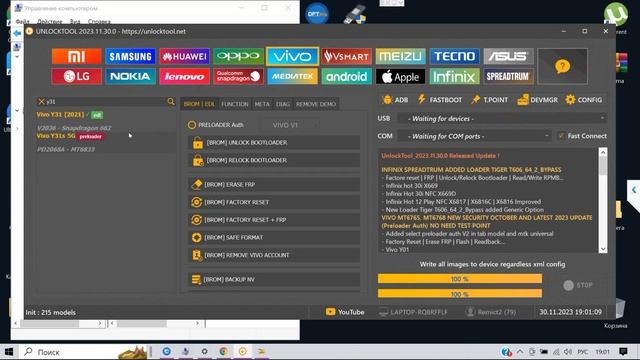Viewport: 640px width, 360px height.
Task: Click the search magnifier icon
Action: point(171,102)
